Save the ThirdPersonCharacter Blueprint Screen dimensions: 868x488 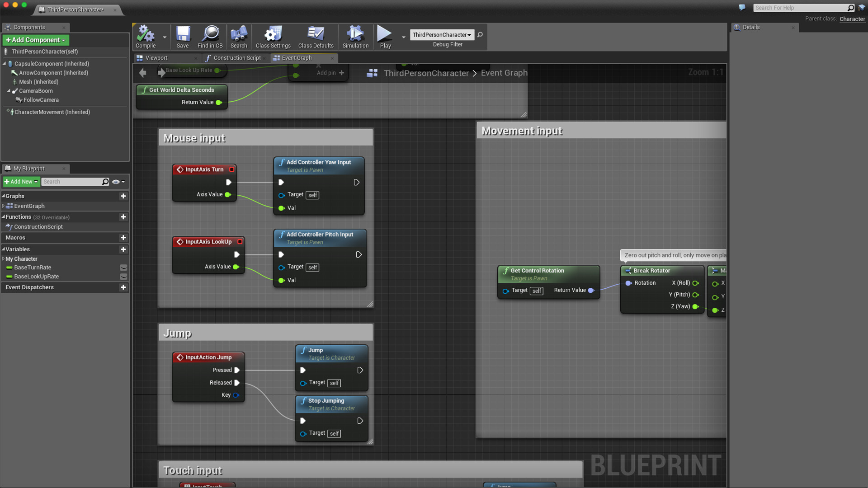coord(183,36)
